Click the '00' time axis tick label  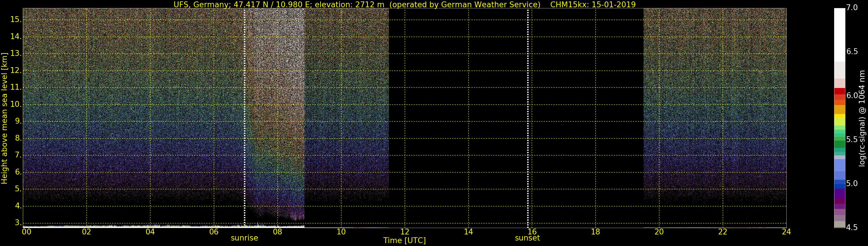point(27,232)
